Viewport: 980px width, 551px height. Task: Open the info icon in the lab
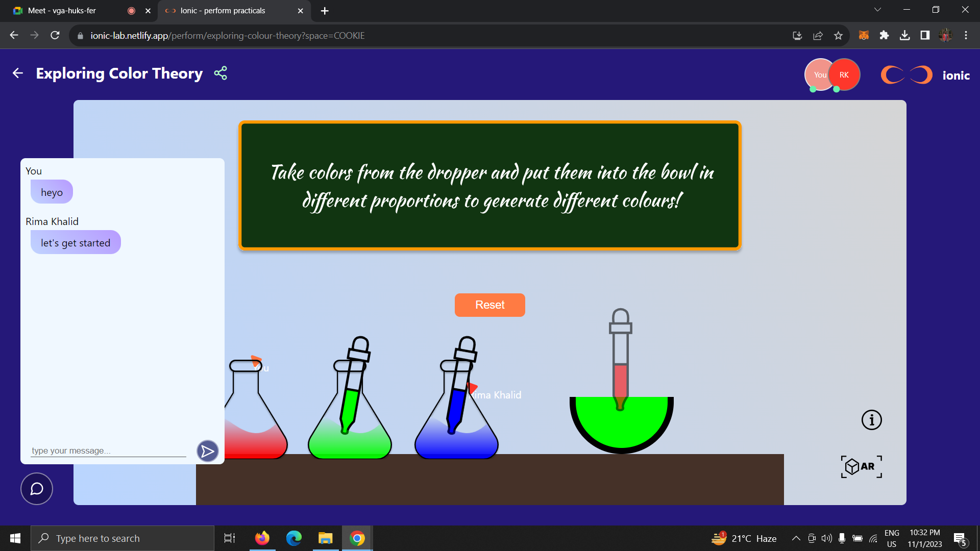pos(871,420)
